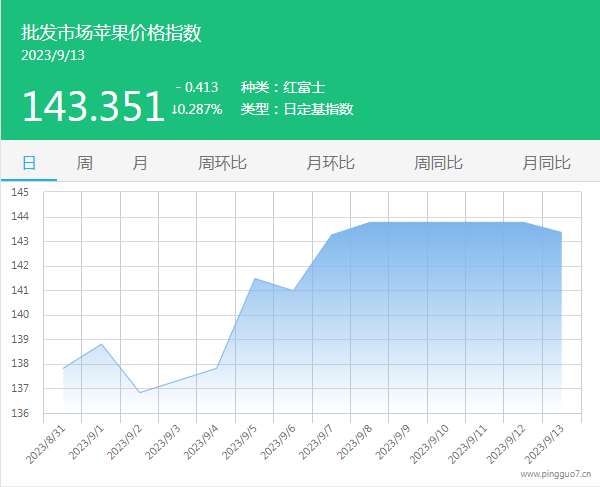
Task: Switch to the 周环比 tab
Action: pos(222,163)
